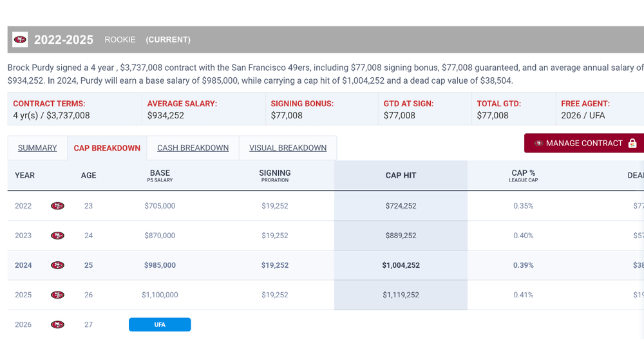Click the 49ers logo in the 2022 row

click(x=57, y=206)
